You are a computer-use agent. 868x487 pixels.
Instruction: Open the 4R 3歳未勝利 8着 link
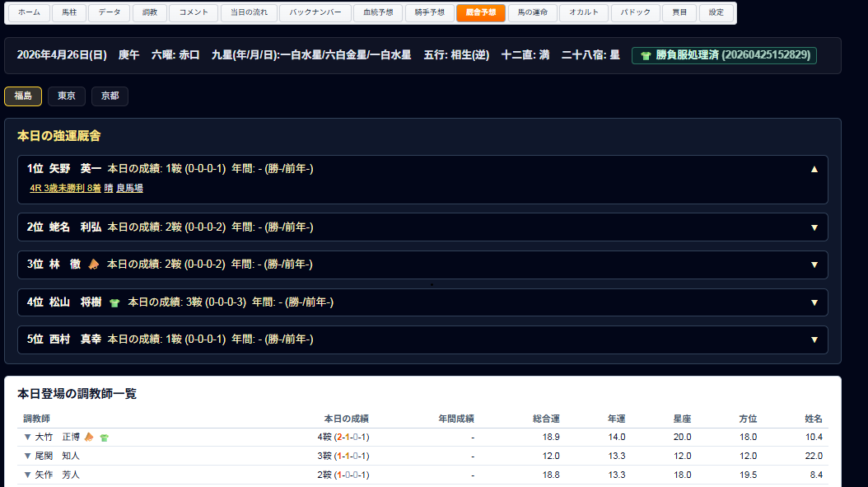click(x=65, y=189)
